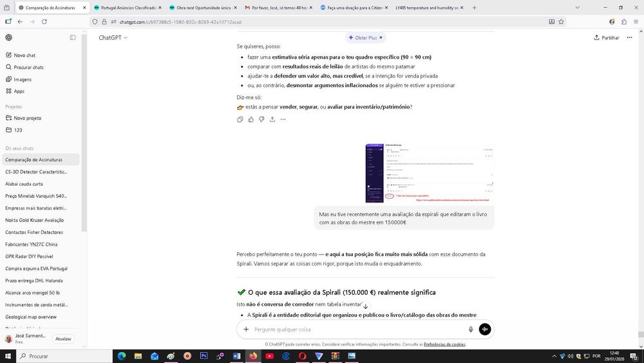Collapse the sidebar with the panel icon

pyautogui.click(x=73, y=37)
